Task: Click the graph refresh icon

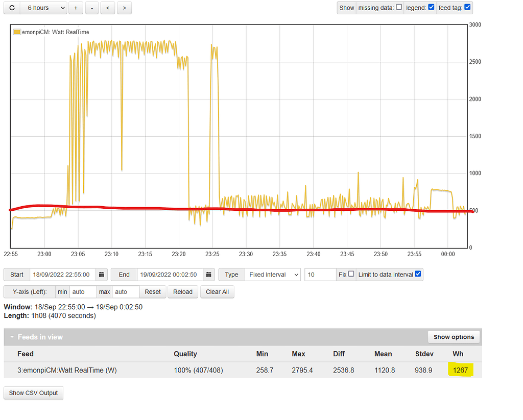Action: point(11,8)
